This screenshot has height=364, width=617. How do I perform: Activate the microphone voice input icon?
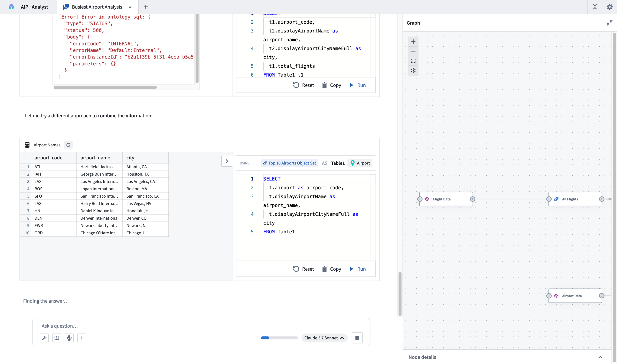(x=69, y=338)
